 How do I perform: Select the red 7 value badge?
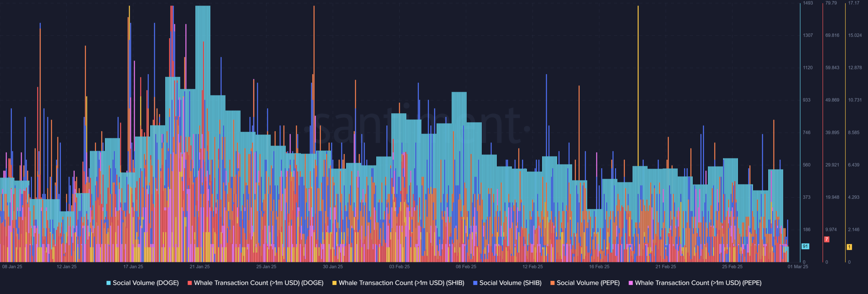pos(827,239)
